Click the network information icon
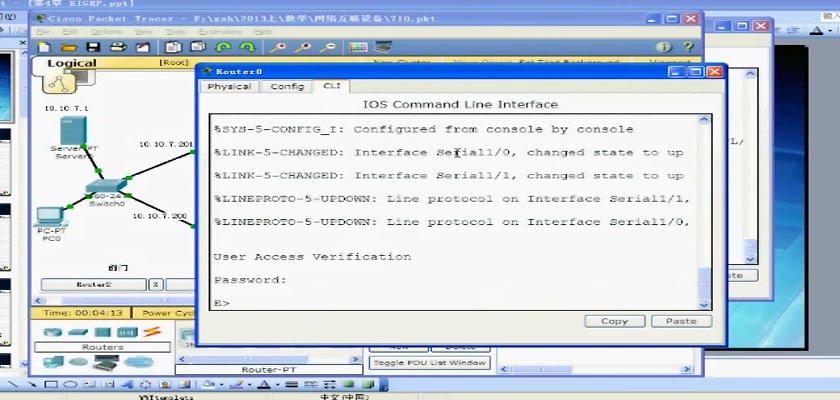Screen dimensions: 840x400 663,47
